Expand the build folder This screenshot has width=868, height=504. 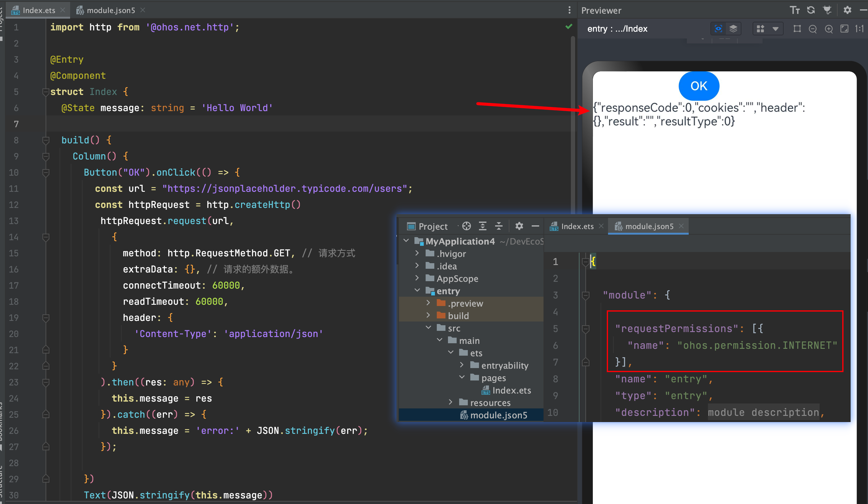pos(428,315)
